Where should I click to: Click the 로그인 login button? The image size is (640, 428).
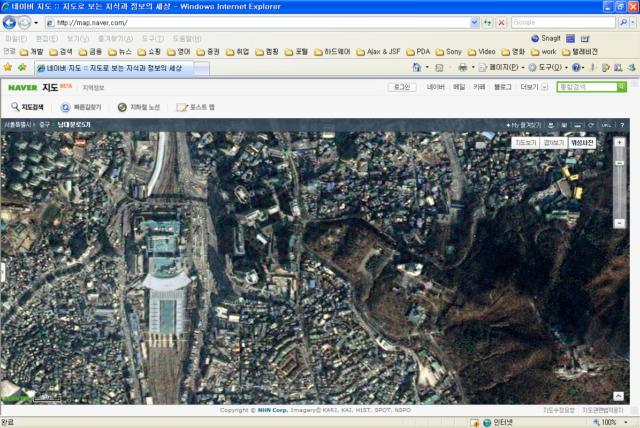pyautogui.click(x=402, y=87)
